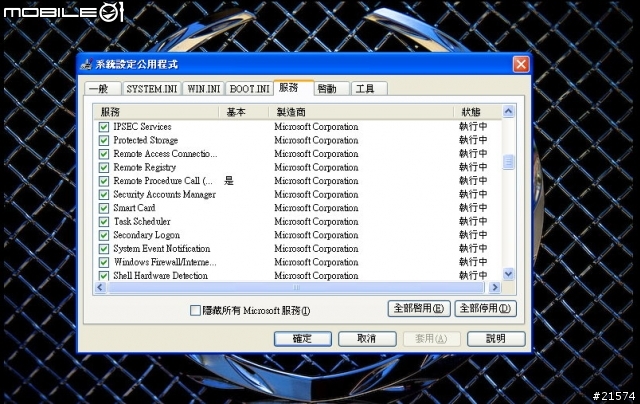This screenshot has width=640, height=404.
Task: Click the 取消 button
Action: coord(367,339)
